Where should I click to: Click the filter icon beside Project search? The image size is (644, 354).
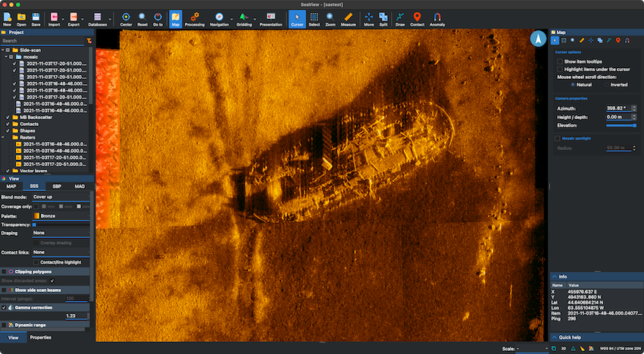(x=89, y=41)
